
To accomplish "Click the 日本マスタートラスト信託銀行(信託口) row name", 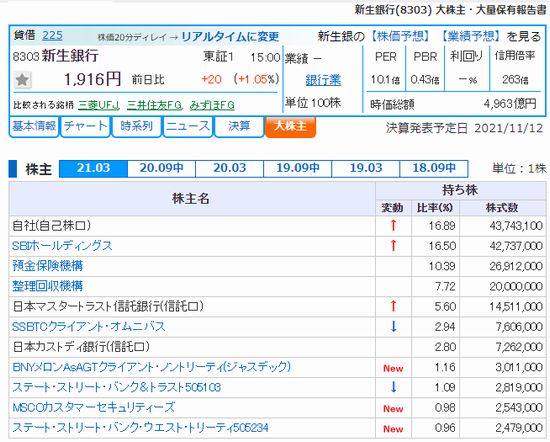I will click(108, 307).
